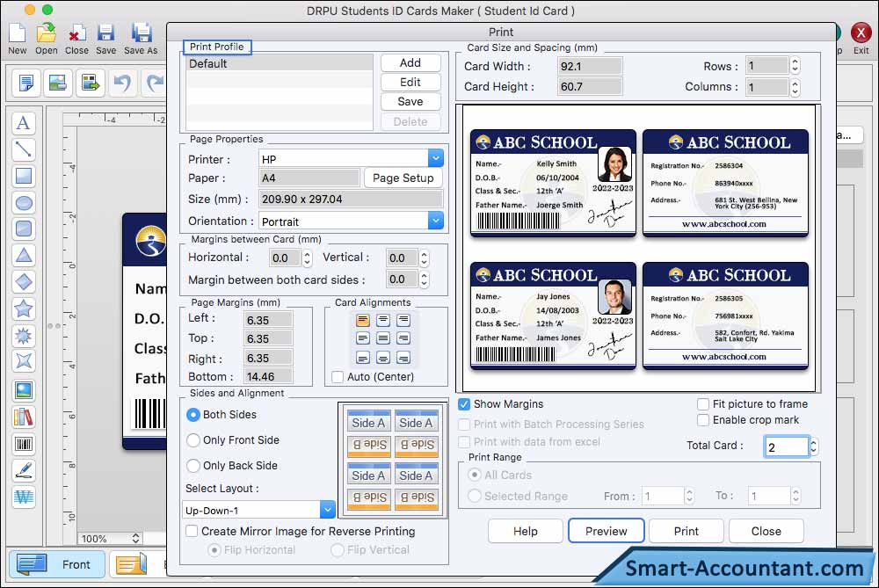Switch to the Front card tab

click(56, 564)
